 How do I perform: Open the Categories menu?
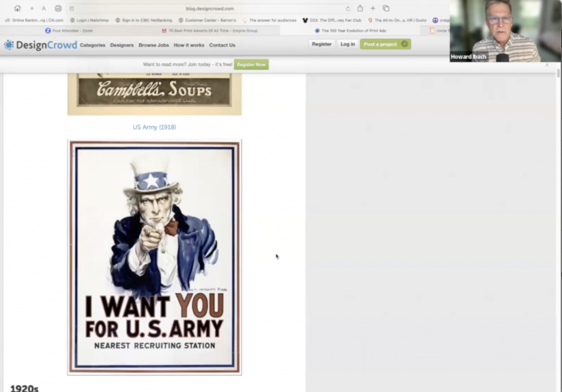[x=92, y=45]
